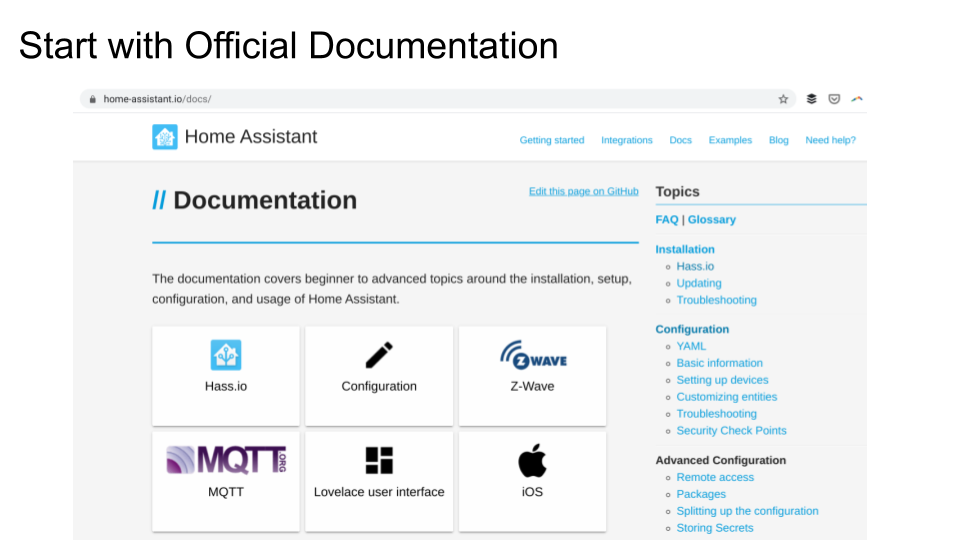The width and height of the screenshot is (960, 540).
Task: Open the FAQ link in Topics
Action: coord(667,220)
